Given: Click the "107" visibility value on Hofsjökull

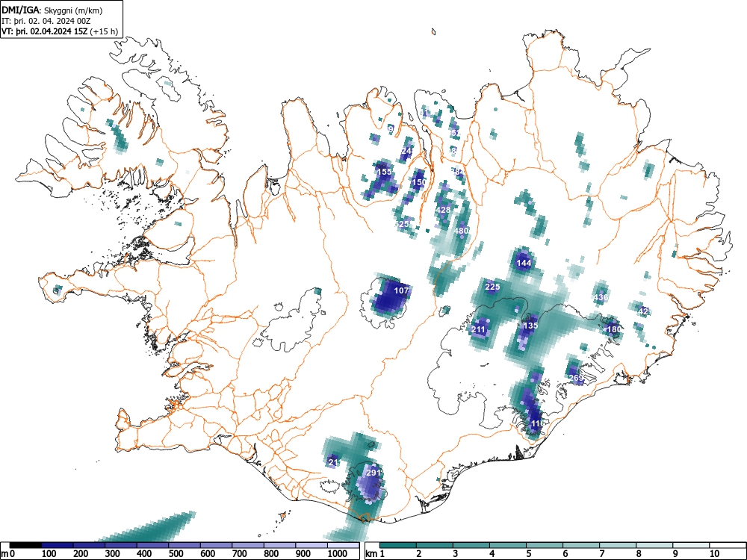Looking at the screenshot, I should pyautogui.click(x=402, y=290).
